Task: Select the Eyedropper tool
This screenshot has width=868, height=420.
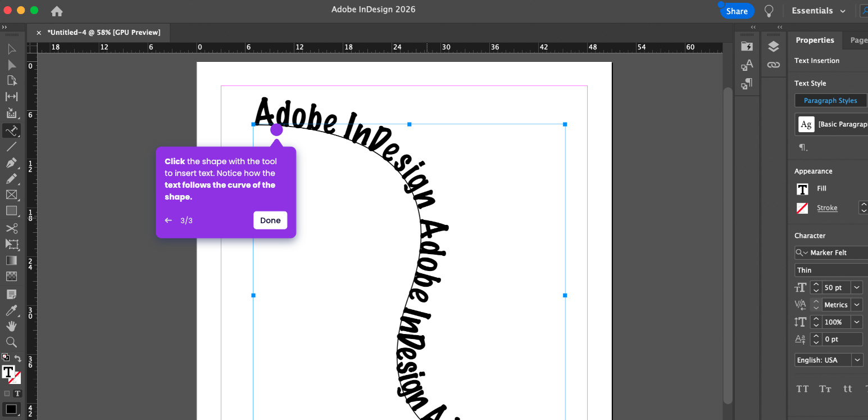Action: [11, 310]
